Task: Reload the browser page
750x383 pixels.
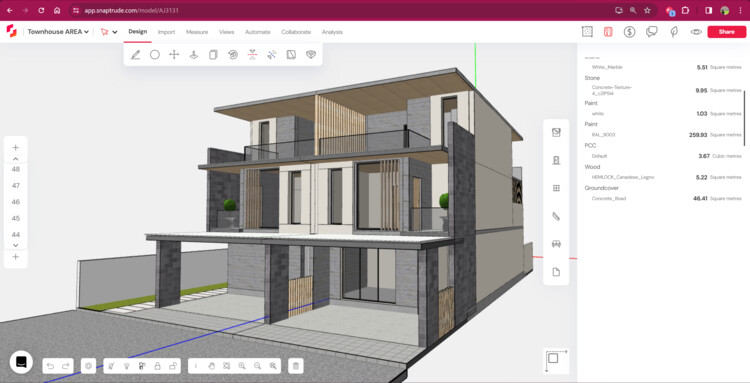Action: 41,10
